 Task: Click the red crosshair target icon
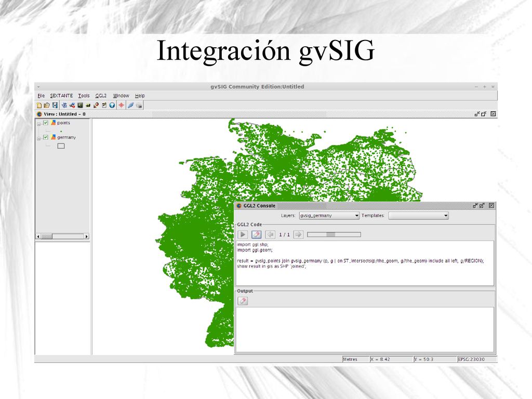point(121,105)
